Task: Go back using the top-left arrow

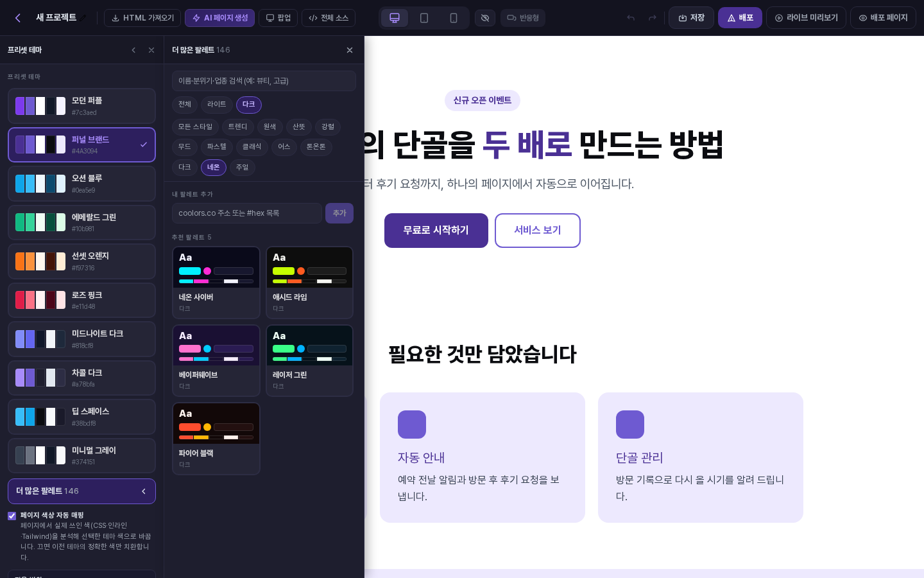Action: click(x=18, y=18)
